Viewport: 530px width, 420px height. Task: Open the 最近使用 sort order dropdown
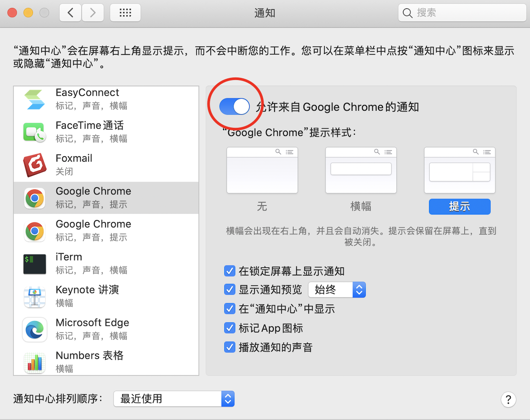click(174, 399)
